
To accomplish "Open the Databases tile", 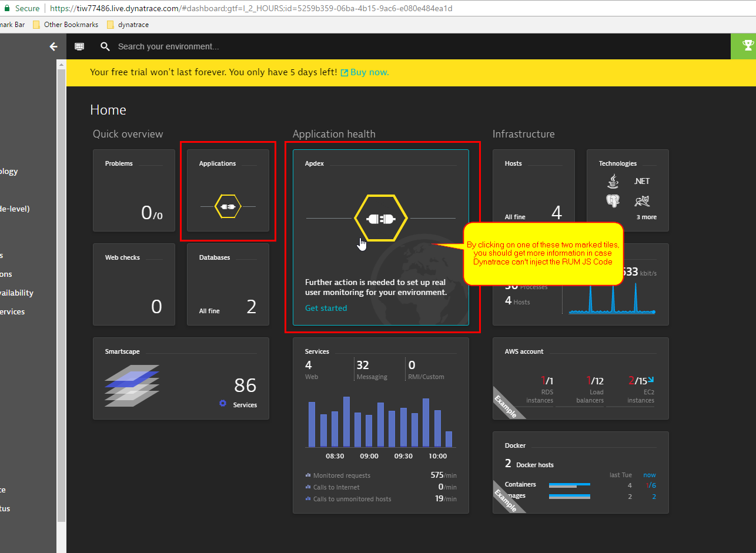I will [x=228, y=284].
